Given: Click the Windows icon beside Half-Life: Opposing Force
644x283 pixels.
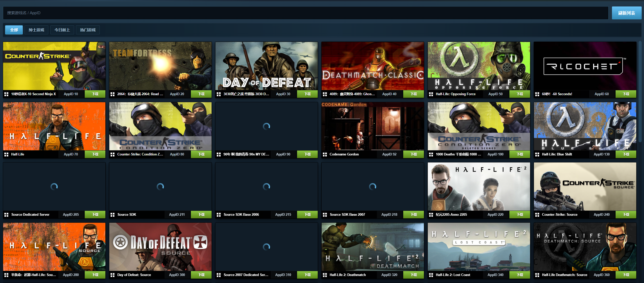Looking at the screenshot, I should (431, 94).
